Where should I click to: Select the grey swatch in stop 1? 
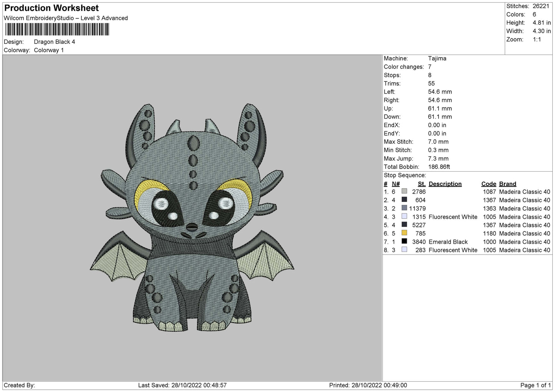404,192
